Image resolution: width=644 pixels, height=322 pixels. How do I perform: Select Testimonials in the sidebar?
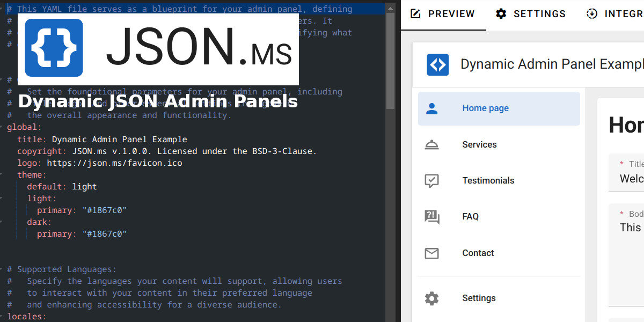488,181
